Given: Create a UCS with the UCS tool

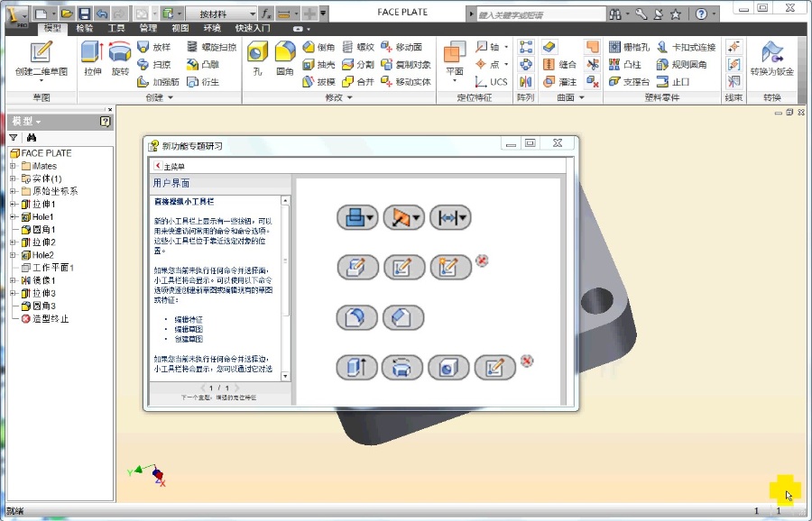Looking at the screenshot, I should [x=492, y=82].
